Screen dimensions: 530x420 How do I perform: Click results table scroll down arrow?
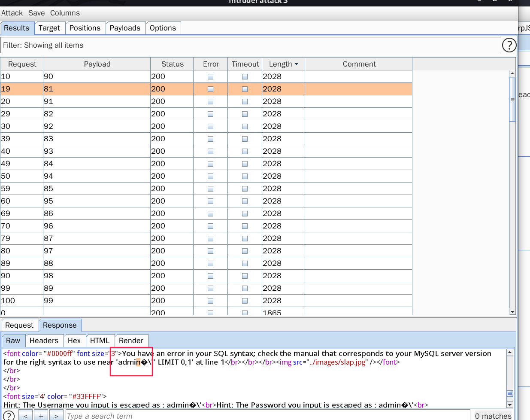pyautogui.click(x=512, y=311)
